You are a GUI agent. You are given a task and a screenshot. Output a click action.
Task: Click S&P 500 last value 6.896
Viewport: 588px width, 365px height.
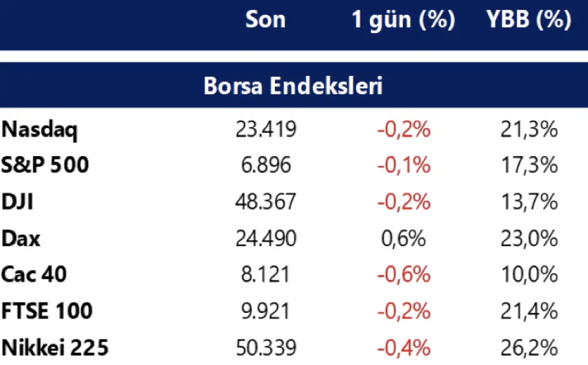(x=266, y=166)
